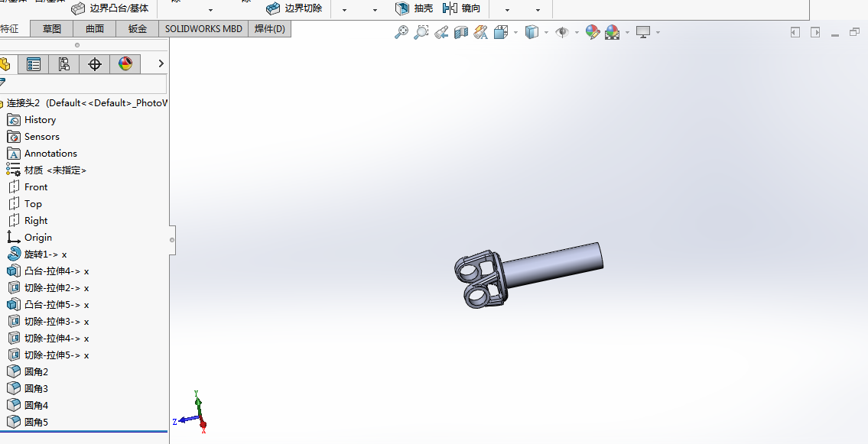Click the Display Style icon
The width and height of the screenshot is (868, 444).
point(532,32)
